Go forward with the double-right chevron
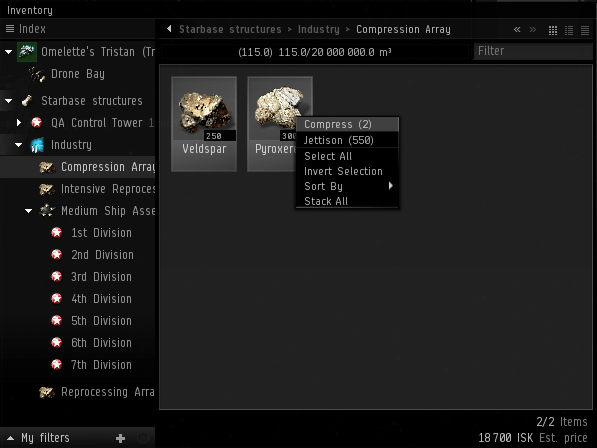The height and width of the screenshot is (448, 597). (x=533, y=29)
